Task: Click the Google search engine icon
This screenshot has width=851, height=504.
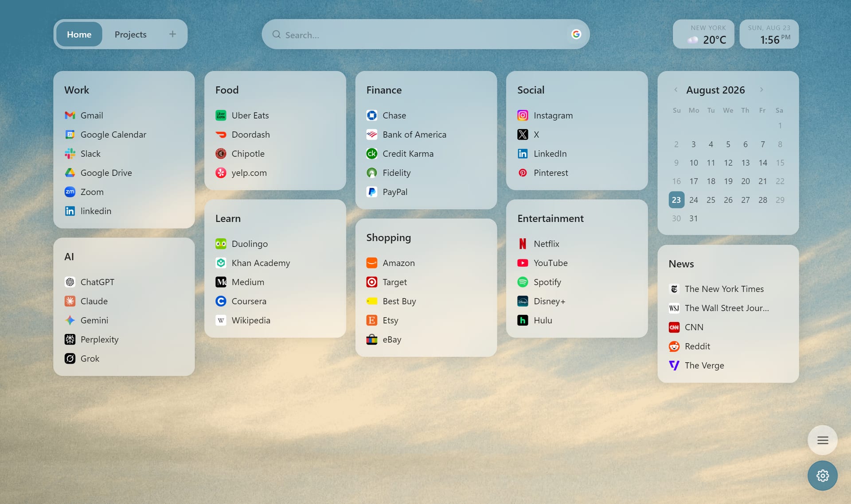Action: pos(576,34)
